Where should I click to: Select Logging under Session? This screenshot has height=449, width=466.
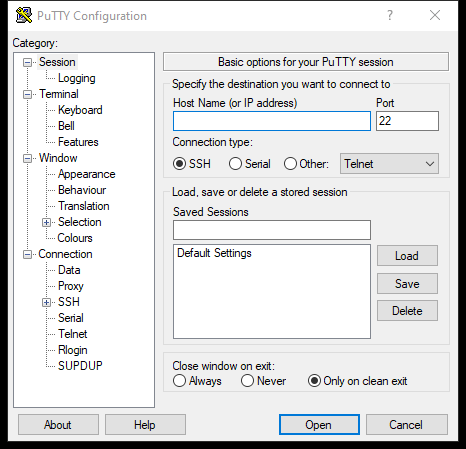[77, 78]
